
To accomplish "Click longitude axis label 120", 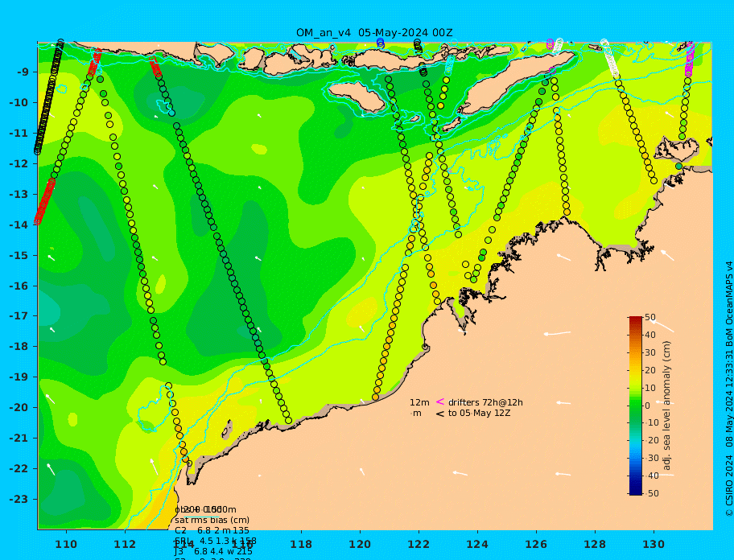I will [x=360, y=544].
